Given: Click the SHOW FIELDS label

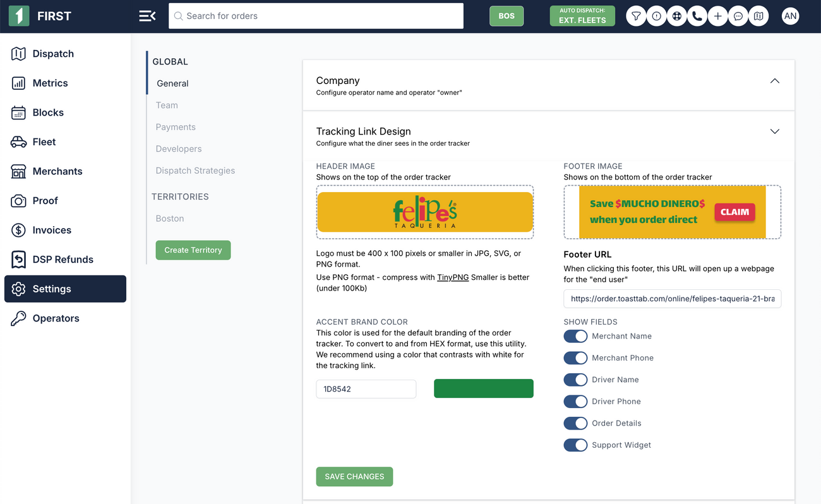Looking at the screenshot, I should pos(590,322).
